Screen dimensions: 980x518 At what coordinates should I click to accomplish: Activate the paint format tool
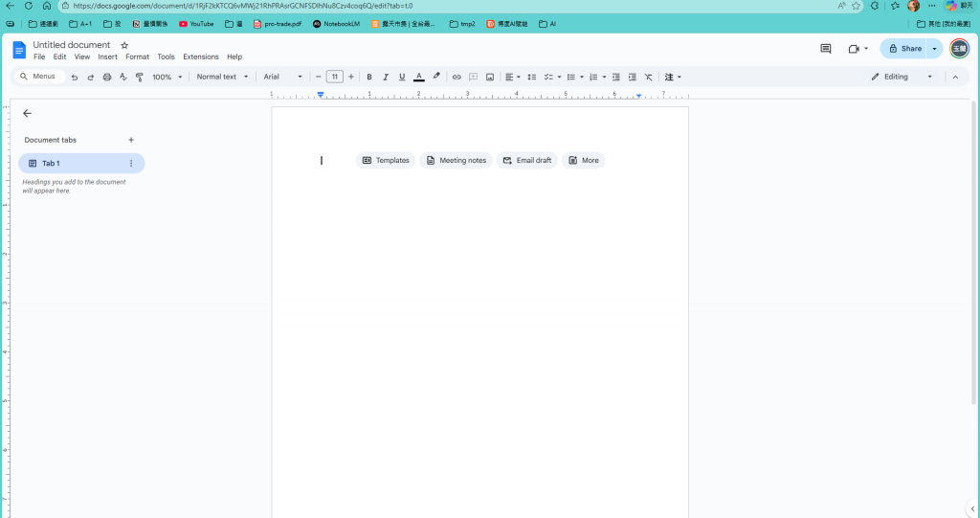140,77
